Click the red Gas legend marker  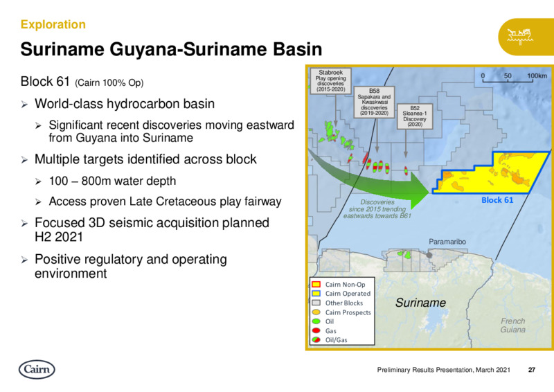316,330
